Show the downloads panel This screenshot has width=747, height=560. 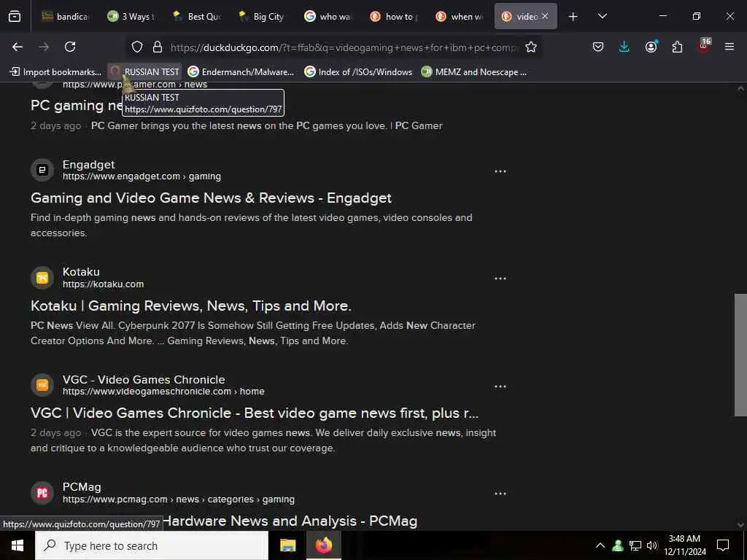[624, 47]
